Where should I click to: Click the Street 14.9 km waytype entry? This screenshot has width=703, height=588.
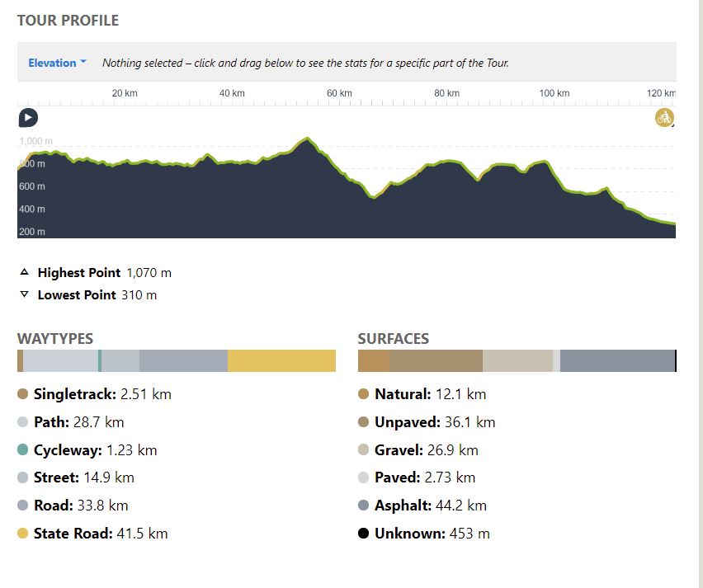point(83,477)
